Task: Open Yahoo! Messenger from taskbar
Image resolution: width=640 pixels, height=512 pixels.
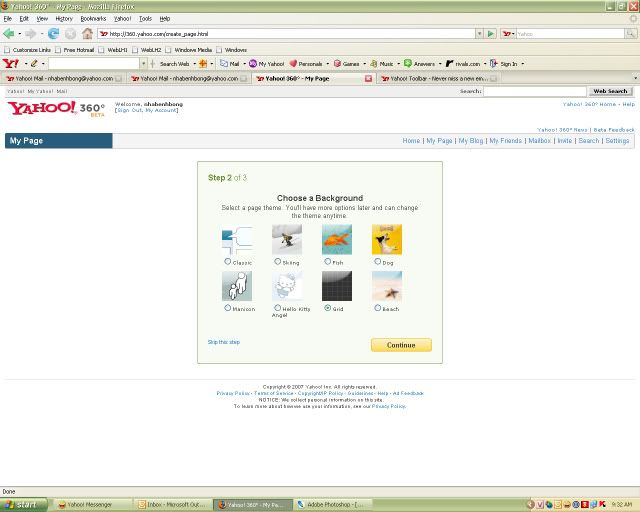Action: coord(93,505)
